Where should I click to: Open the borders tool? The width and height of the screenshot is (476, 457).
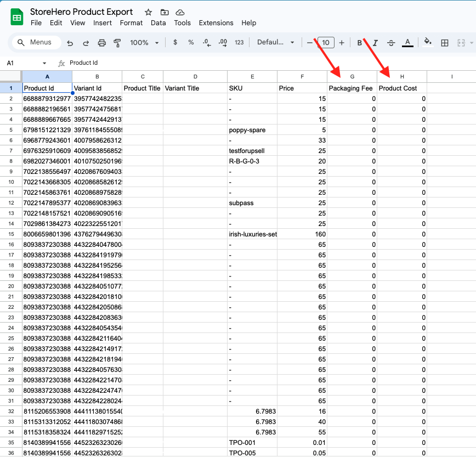[x=445, y=43]
